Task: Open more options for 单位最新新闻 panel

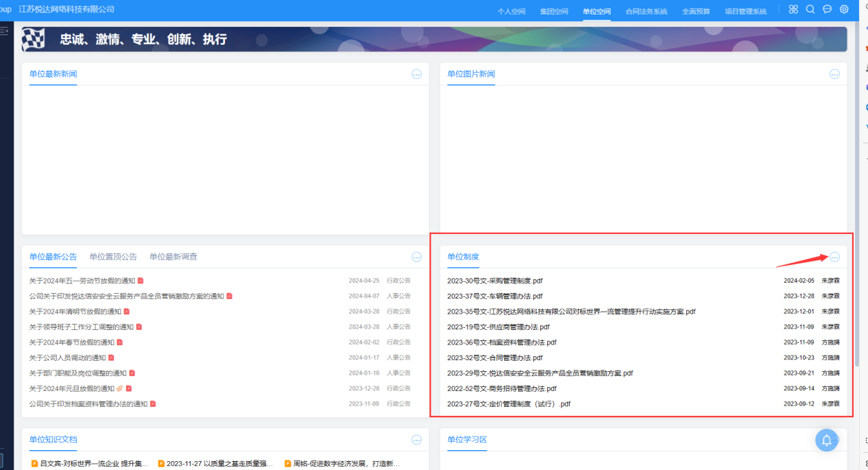Action: point(416,74)
